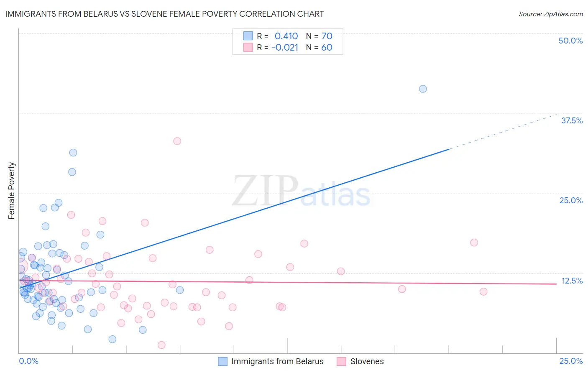Click the pink flat regression line
The height and width of the screenshot is (373, 588).
(x=288, y=282)
